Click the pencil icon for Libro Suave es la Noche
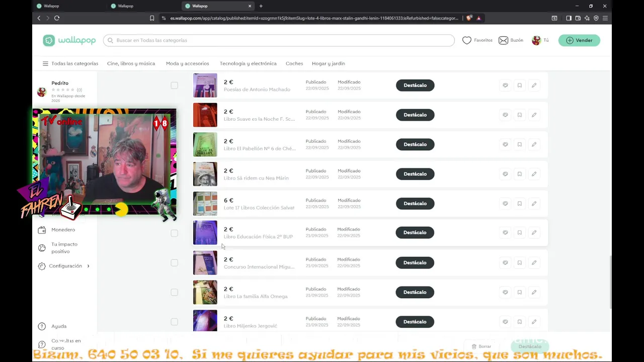The height and width of the screenshot is (362, 644). click(534, 115)
